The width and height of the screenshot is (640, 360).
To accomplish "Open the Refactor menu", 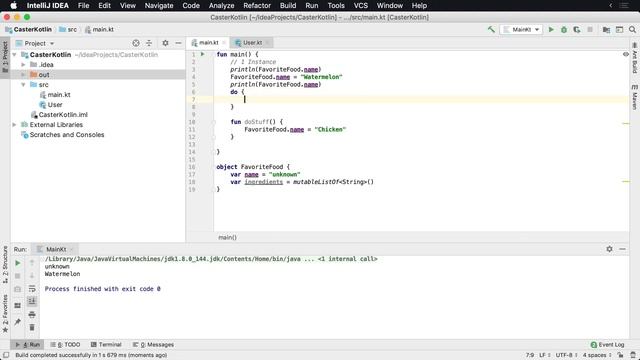I will [257, 5].
